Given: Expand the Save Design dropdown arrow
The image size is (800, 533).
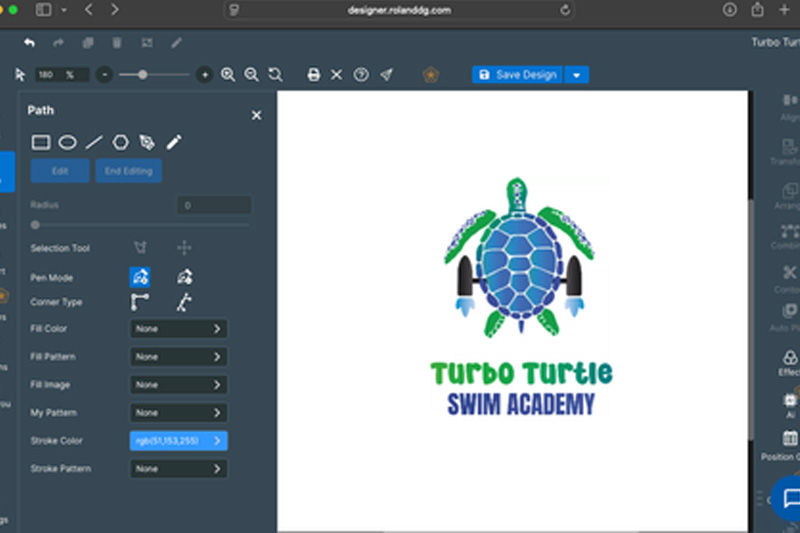Looking at the screenshot, I should point(577,75).
